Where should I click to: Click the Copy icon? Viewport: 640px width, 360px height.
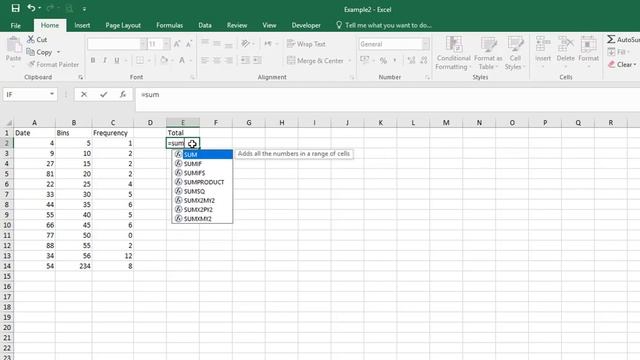(31, 52)
